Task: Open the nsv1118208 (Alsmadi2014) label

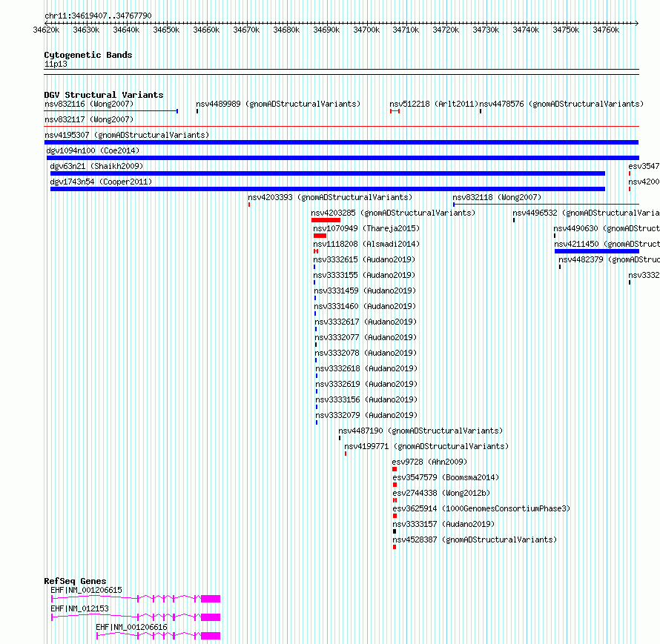Action: pos(366,244)
